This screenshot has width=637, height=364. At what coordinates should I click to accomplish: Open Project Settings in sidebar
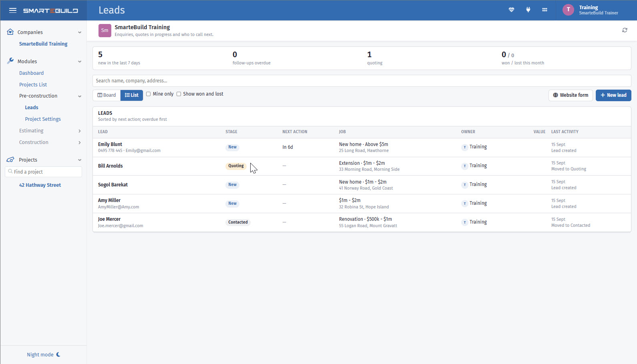43,119
